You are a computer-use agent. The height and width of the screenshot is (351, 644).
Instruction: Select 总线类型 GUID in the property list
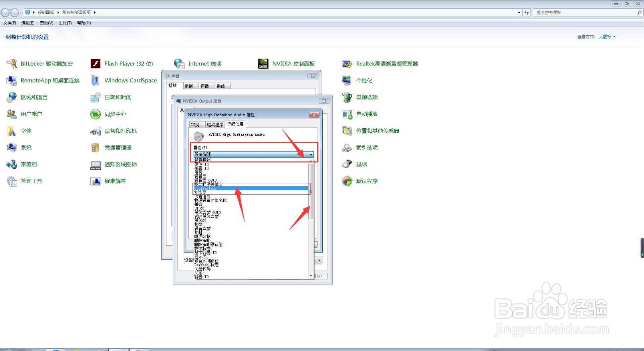click(x=251, y=212)
